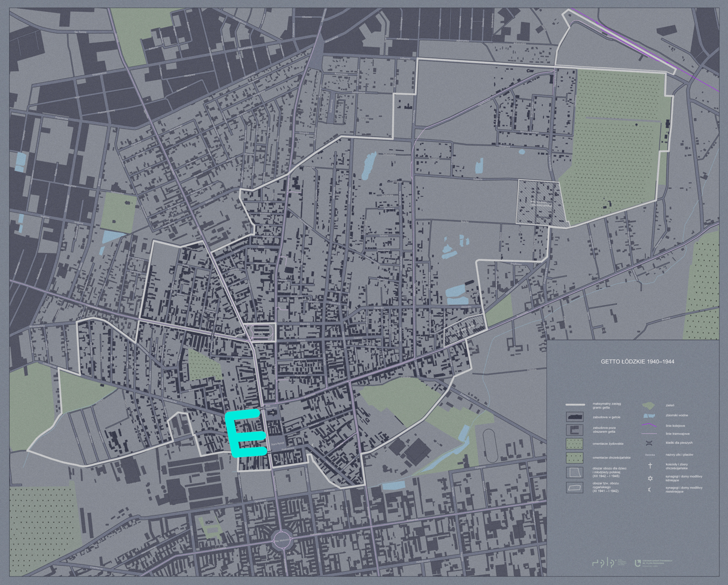Image resolution: width=728 pixels, height=585 pixels.
Task: Click the circular plaza at bottom center
Action: 281,539
